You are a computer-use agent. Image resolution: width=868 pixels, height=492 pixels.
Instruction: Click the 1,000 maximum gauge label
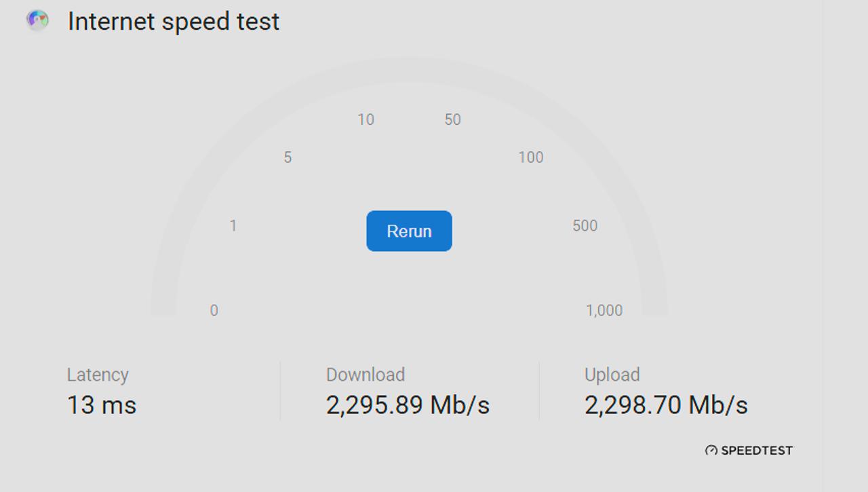click(604, 311)
